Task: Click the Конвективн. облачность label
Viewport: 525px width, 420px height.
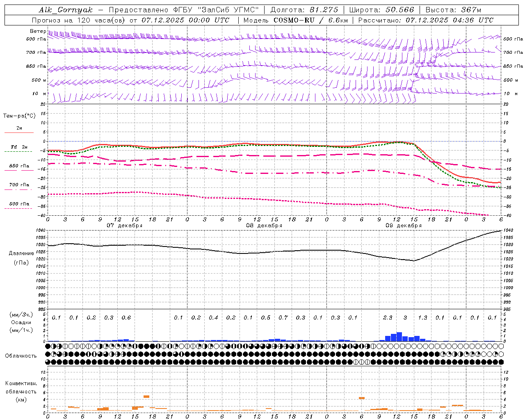Action: click(21, 388)
